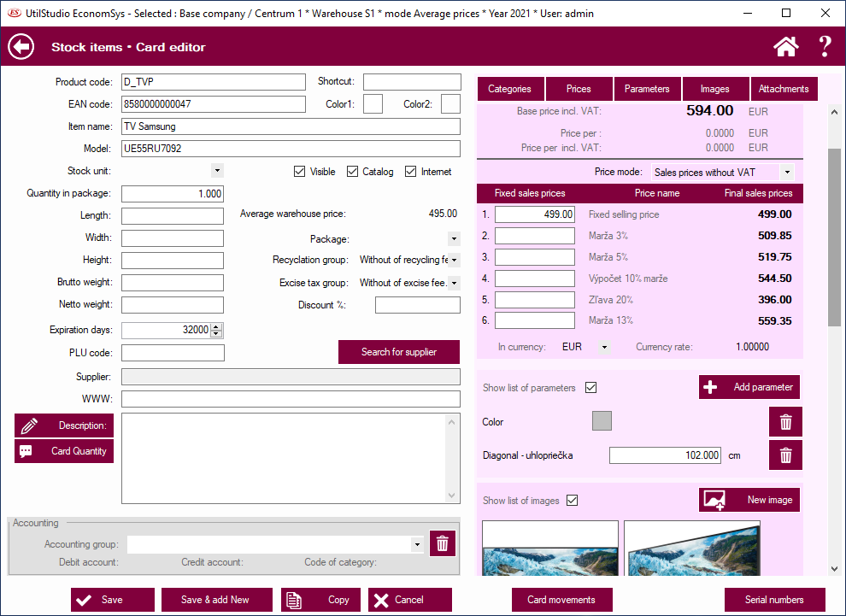
Task: Click the Shortcut input field
Action: click(412, 82)
